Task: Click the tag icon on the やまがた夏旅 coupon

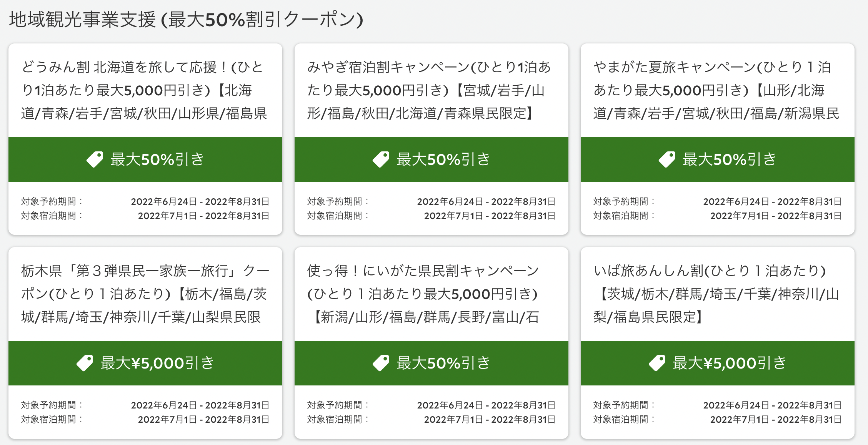Action: coord(667,159)
